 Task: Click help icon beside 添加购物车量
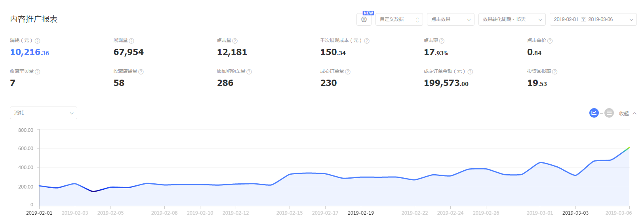point(249,72)
